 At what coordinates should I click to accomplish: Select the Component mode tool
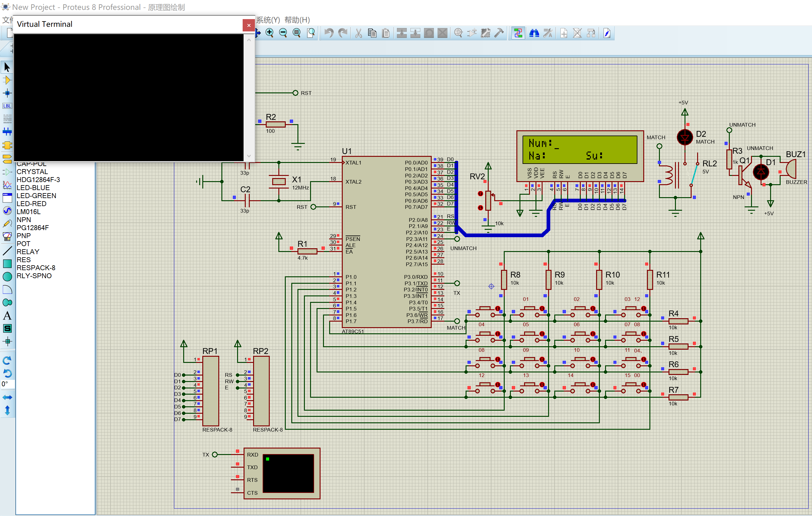coord(7,80)
